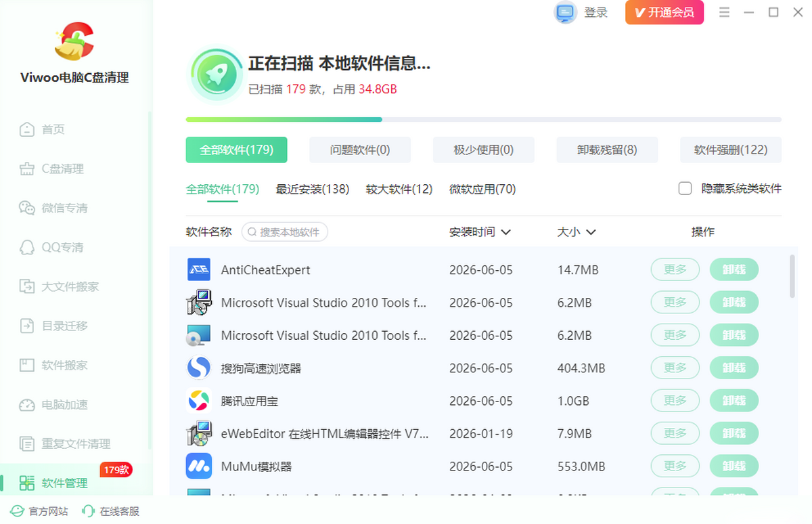Open the 微信专清 sidebar item
812x524 pixels.
tap(53, 208)
